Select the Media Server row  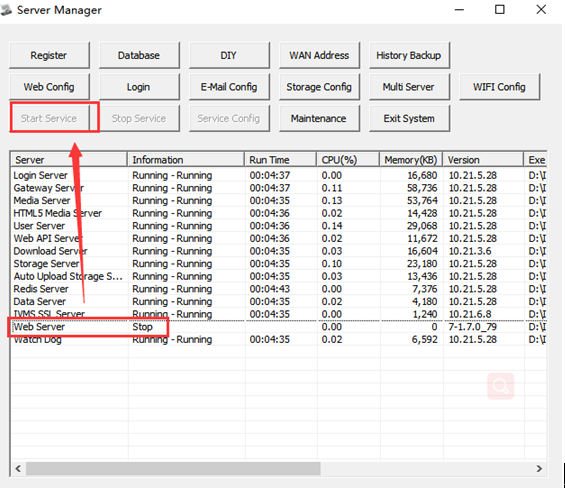click(x=279, y=201)
